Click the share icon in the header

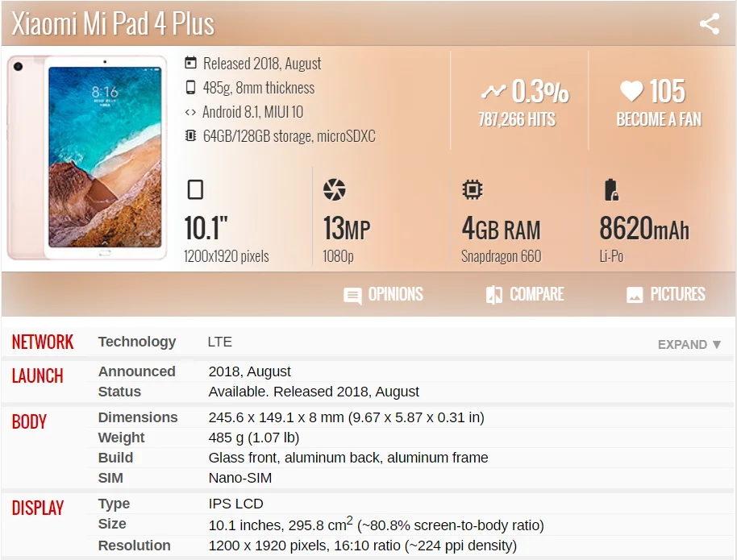[x=709, y=24]
